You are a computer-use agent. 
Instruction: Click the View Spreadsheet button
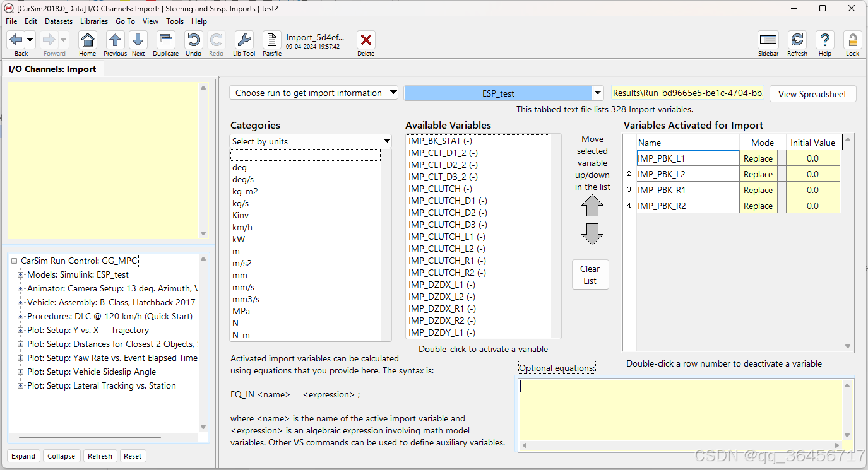812,94
